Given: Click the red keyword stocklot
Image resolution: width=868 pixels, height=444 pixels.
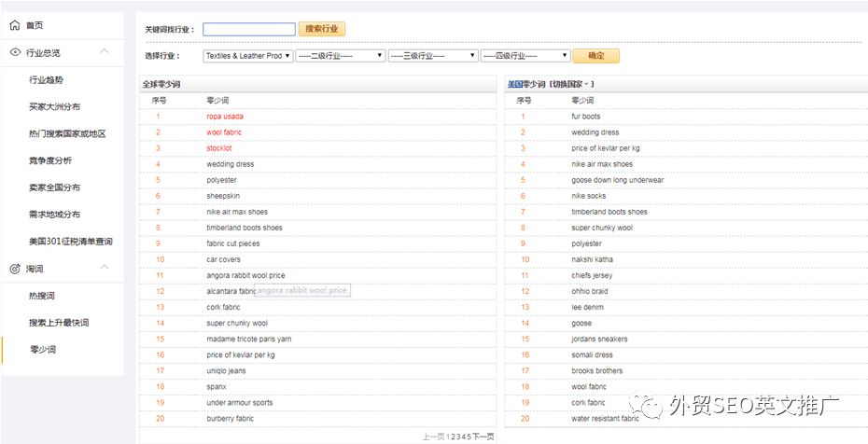Looking at the screenshot, I should (219, 148).
